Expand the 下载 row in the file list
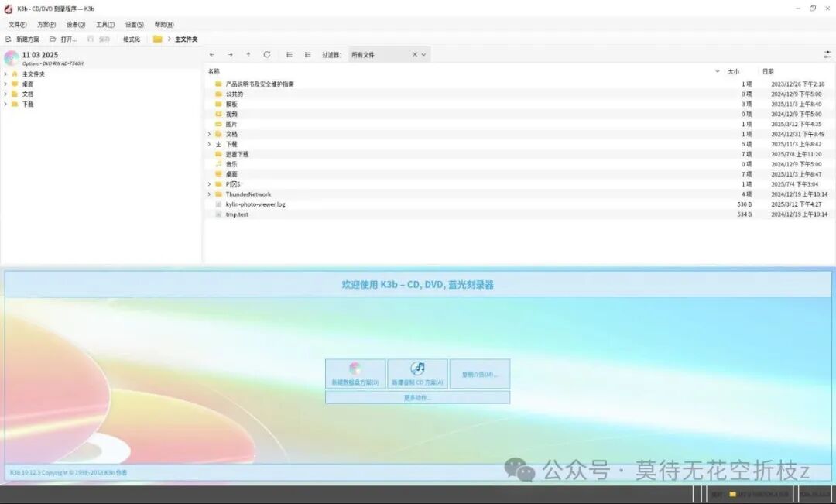 click(x=209, y=144)
